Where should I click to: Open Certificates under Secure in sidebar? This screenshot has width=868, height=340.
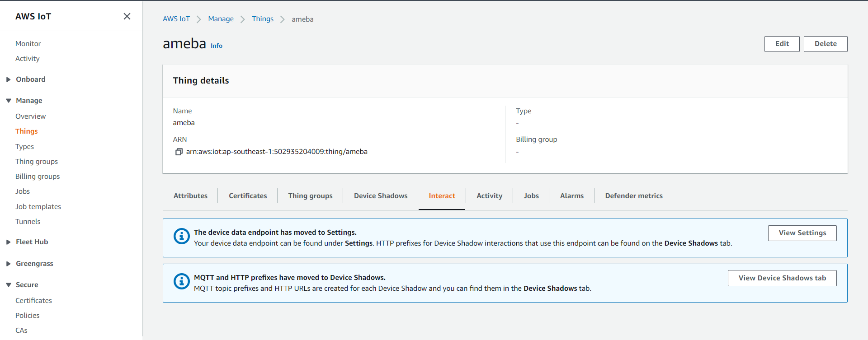(x=34, y=301)
